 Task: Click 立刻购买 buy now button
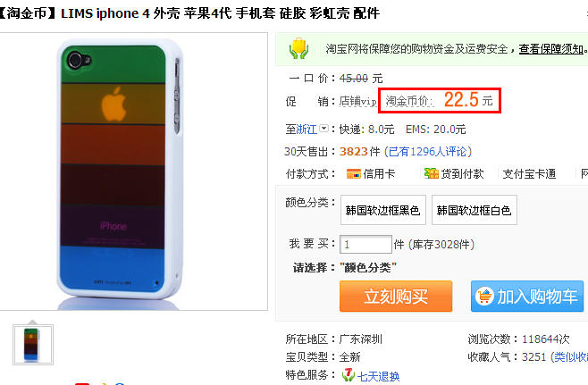click(396, 297)
